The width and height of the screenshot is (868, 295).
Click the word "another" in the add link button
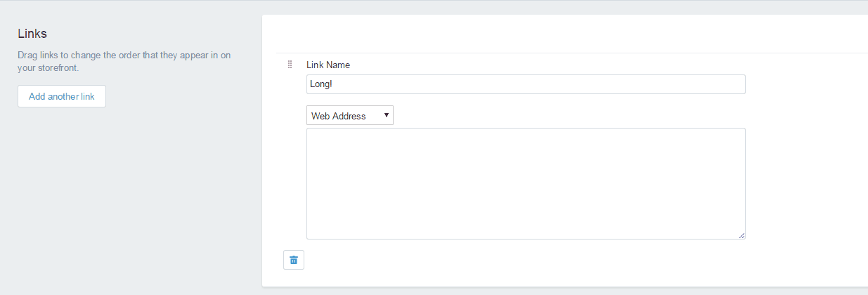coord(63,96)
